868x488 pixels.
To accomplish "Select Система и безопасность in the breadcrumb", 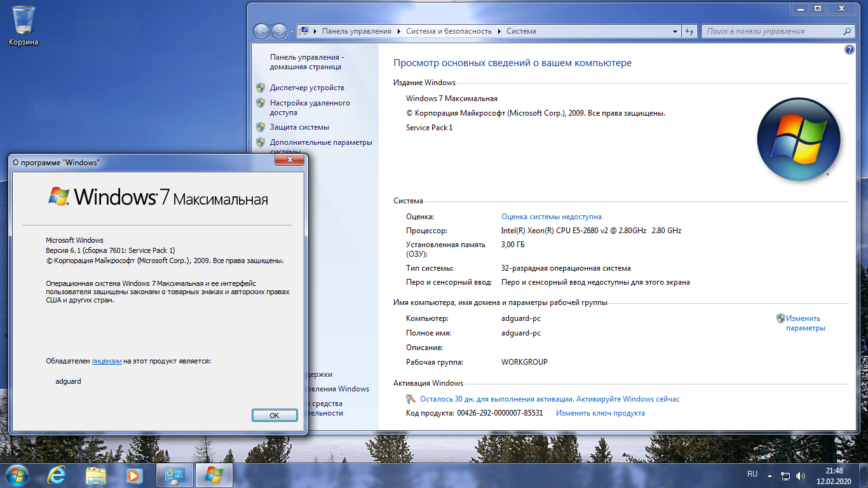I will [449, 31].
